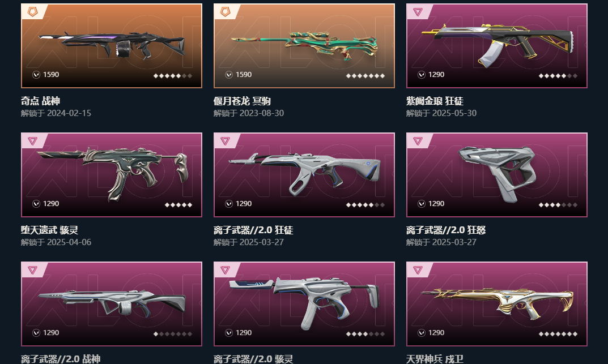Click upgrade level diamonds on 离子武器//2.0 战神 card
This screenshot has width=608, height=364.
[173, 334]
